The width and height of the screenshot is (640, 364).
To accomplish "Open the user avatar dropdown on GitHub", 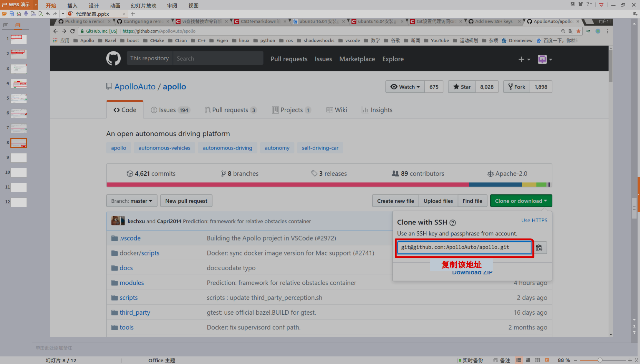I will [x=545, y=59].
